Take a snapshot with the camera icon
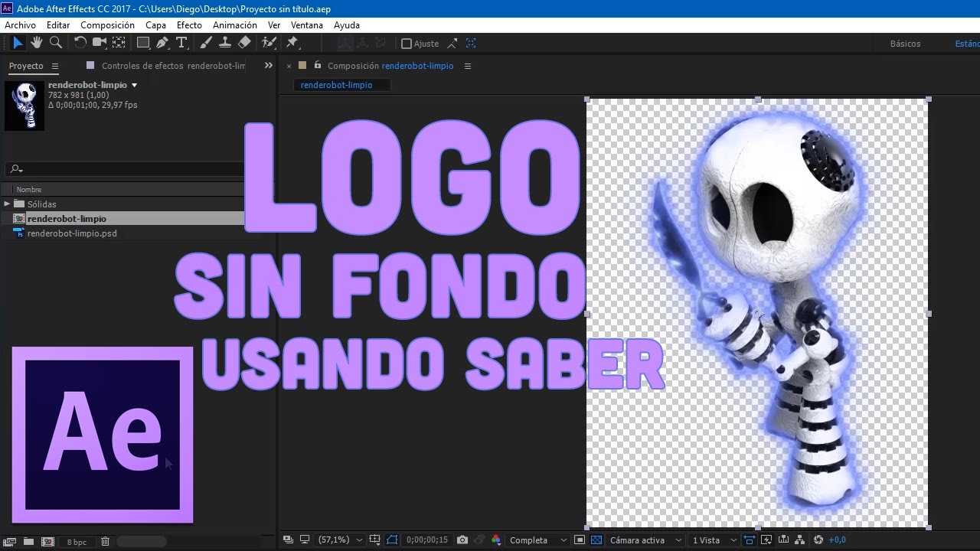This screenshot has height=551, width=980. tap(462, 540)
